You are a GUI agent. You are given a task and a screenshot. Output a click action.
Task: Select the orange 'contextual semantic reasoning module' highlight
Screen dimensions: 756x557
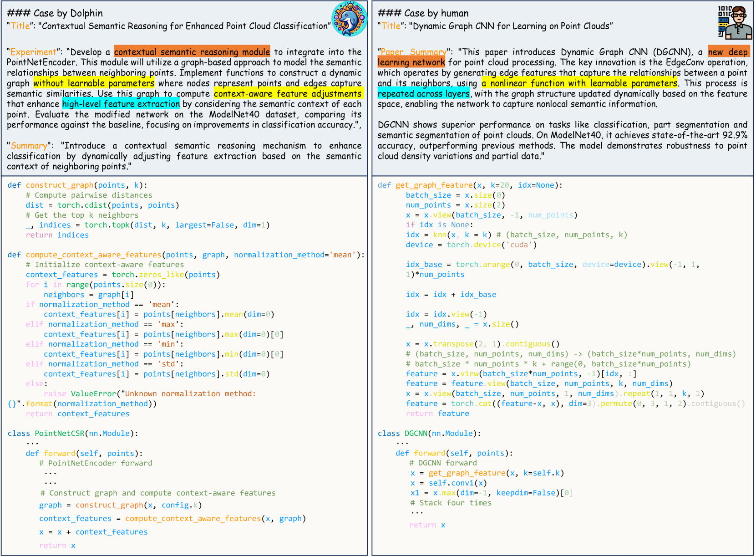point(192,52)
